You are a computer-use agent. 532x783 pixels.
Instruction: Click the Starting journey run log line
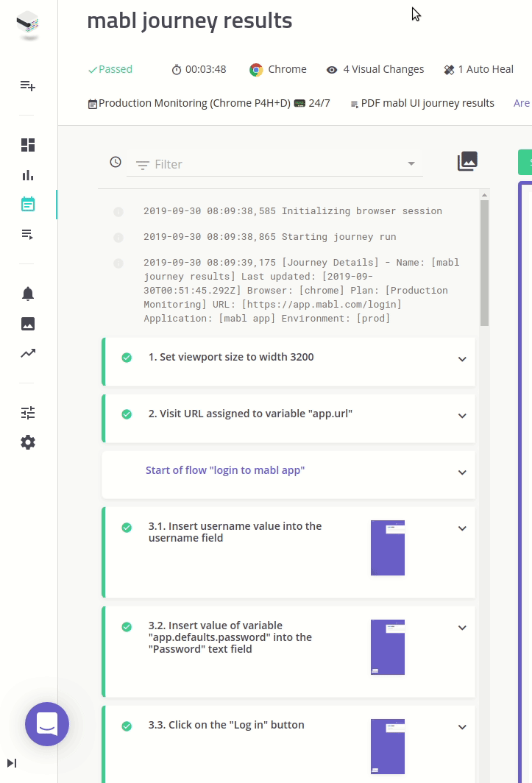click(270, 237)
